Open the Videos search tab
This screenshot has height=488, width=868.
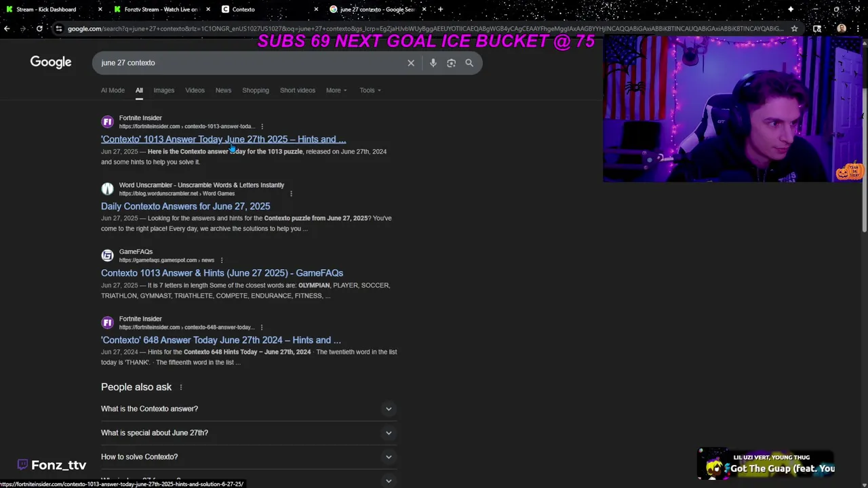pyautogui.click(x=195, y=90)
